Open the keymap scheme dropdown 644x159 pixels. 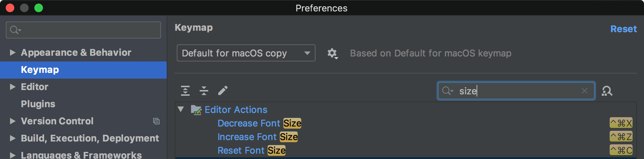pos(246,53)
